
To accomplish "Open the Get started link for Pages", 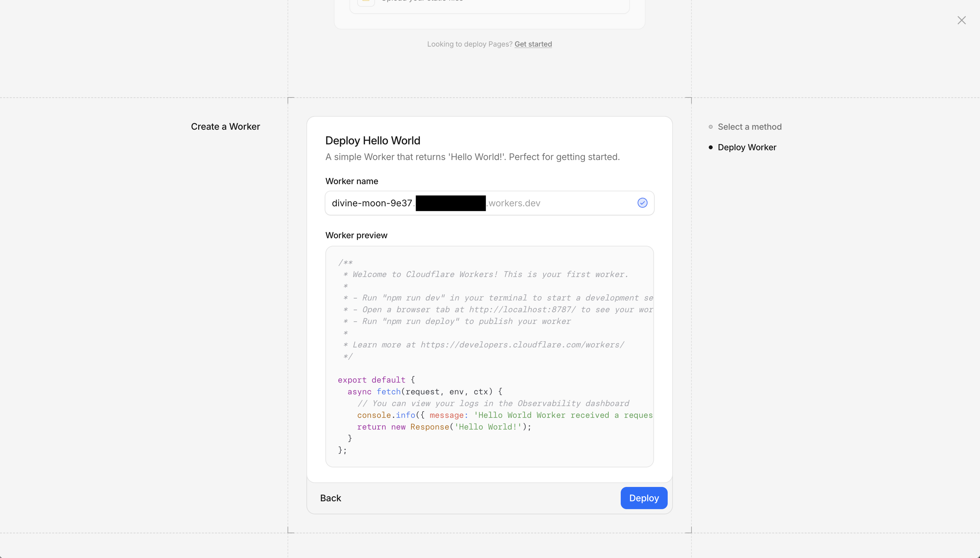I will pyautogui.click(x=533, y=44).
